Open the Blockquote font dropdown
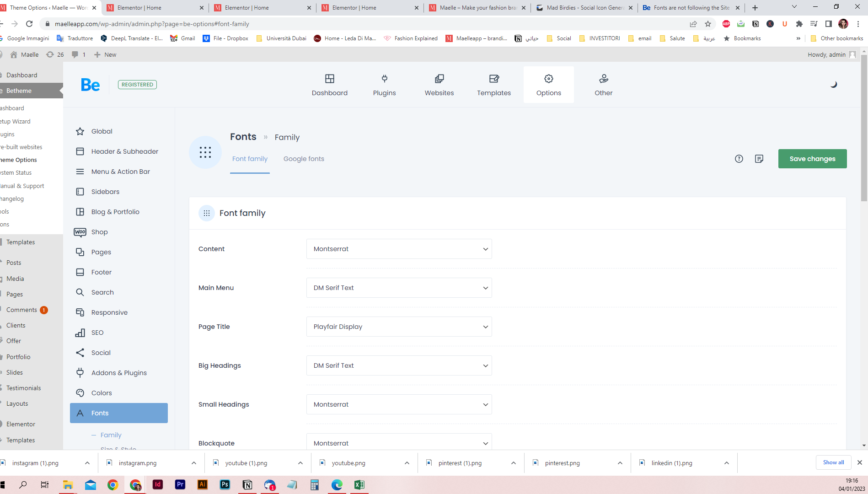Screen dimensions: 868x494 (399, 441)
